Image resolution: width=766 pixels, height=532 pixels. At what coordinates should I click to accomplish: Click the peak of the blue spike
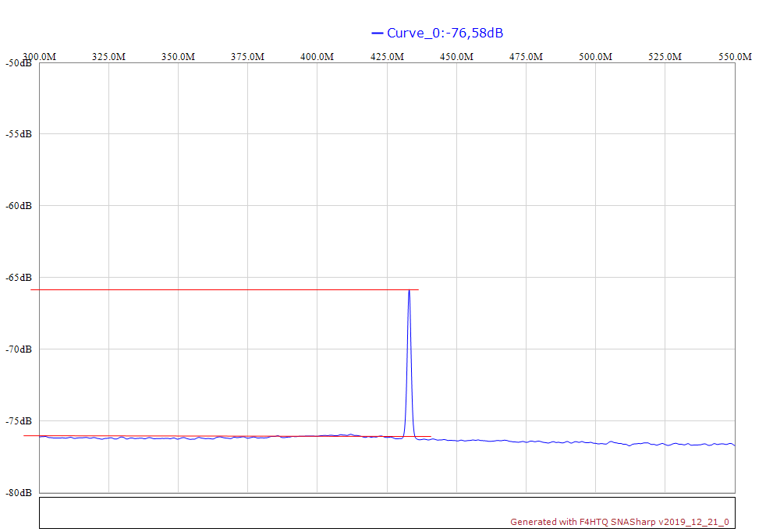[x=409, y=291]
